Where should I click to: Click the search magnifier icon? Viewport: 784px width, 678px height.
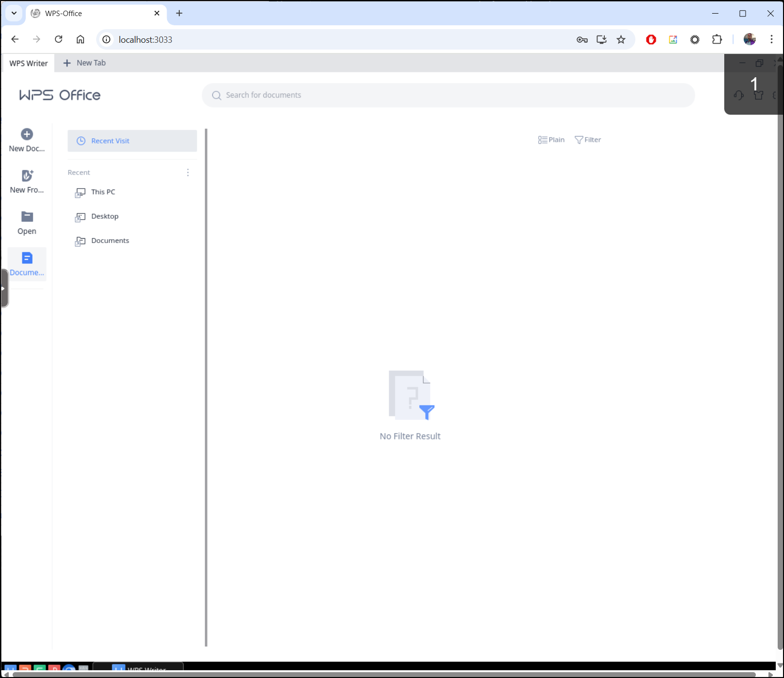coord(217,95)
